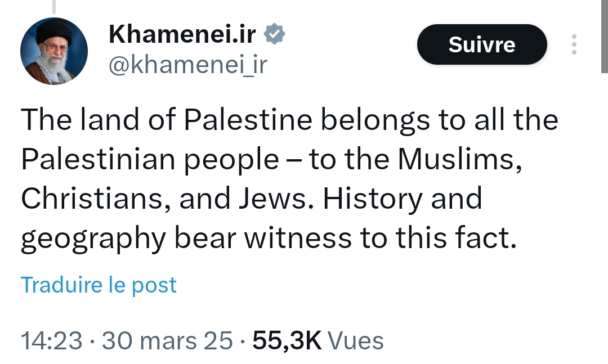The height and width of the screenshot is (364, 608).
Task: Click the word 'Muslims' in the post
Action: 461,159
